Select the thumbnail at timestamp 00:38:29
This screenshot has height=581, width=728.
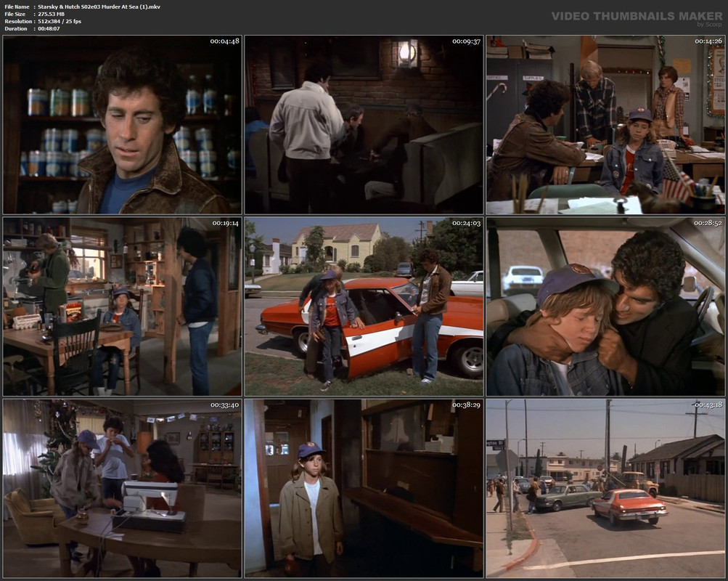[364, 489]
